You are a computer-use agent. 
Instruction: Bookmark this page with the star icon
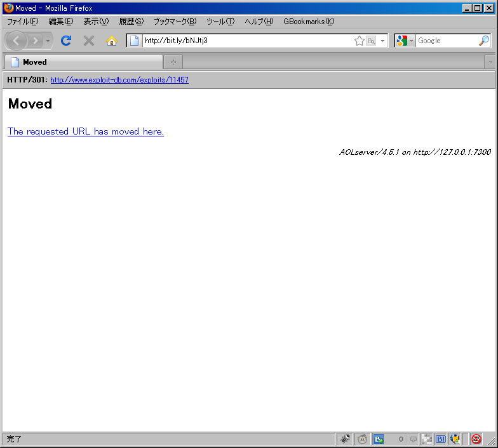point(360,41)
